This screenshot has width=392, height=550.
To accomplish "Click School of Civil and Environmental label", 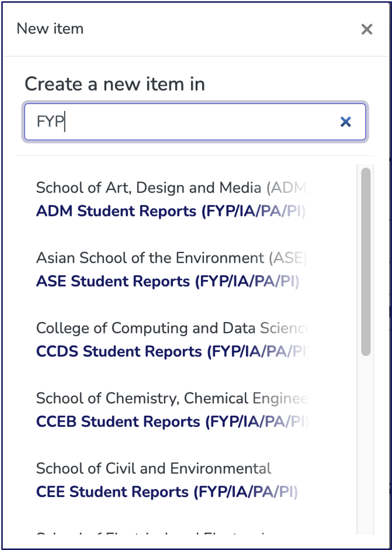I will point(153,468).
